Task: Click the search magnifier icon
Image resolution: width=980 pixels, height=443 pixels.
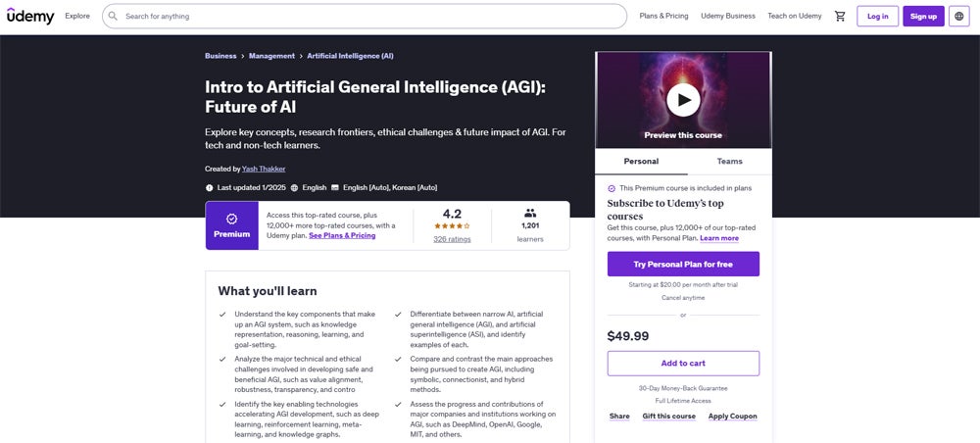Action: pyautogui.click(x=113, y=17)
